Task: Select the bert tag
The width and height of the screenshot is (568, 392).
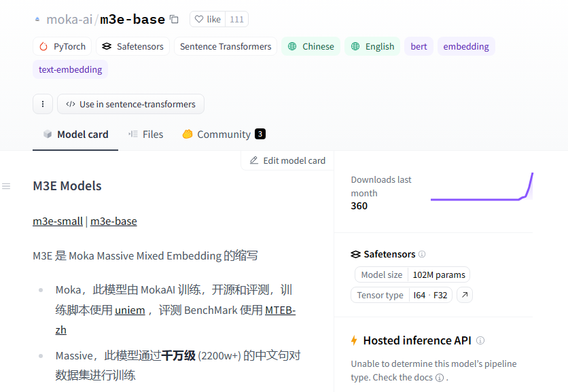Action: tap(419, 46)
